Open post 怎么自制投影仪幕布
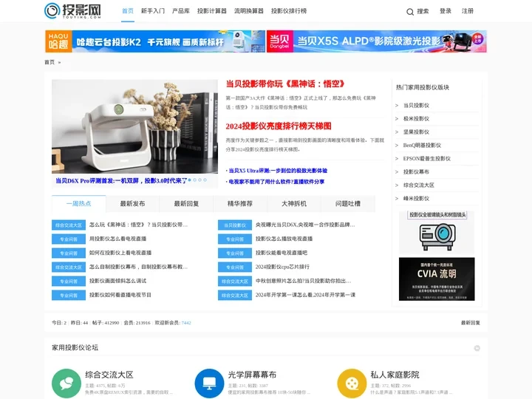532x399 pixels. pyautogui.click(x=138, y=267)
